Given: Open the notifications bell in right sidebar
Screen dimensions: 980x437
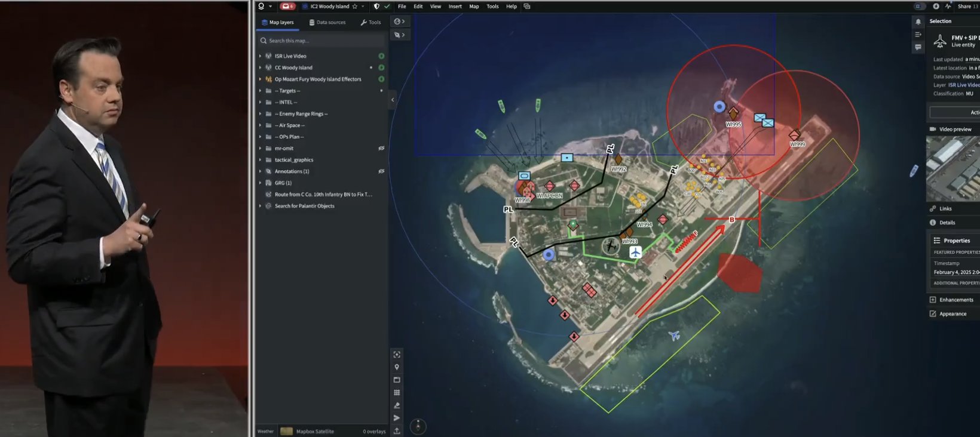Looking at the screenshot, I should pyautogui.click(x=918, y=21).
